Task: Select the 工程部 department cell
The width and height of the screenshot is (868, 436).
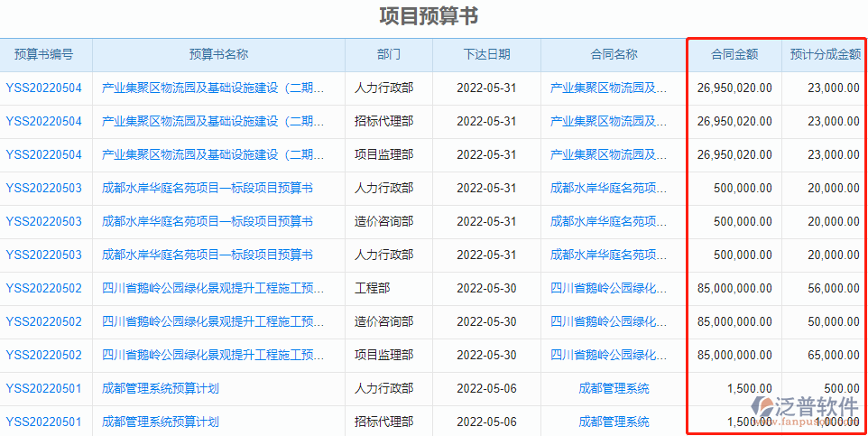Action: [x=373, y=288]
